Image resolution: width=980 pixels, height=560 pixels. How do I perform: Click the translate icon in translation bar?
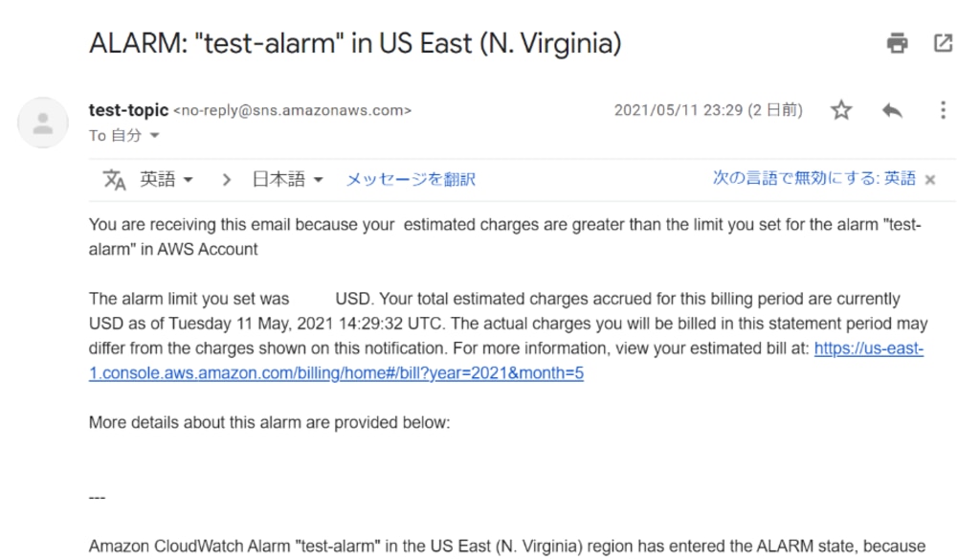coord(115,180)
